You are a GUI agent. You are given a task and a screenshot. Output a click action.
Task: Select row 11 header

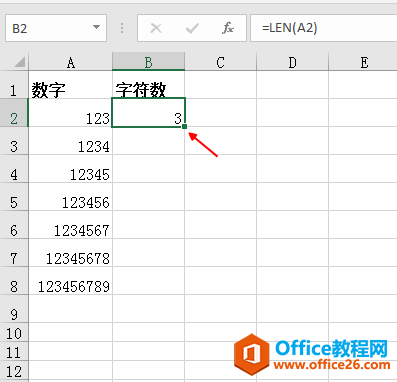pyautogui.click(x=14, y=351)
